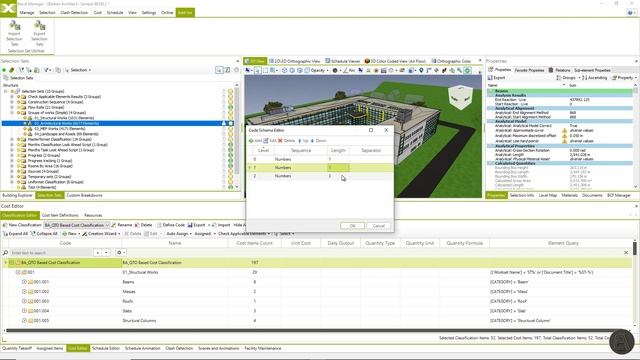The image size is (640, 360).
Task: Collapse the Groups of works (Simple) group
Action: pyautogui.click(x=12, y=113)
